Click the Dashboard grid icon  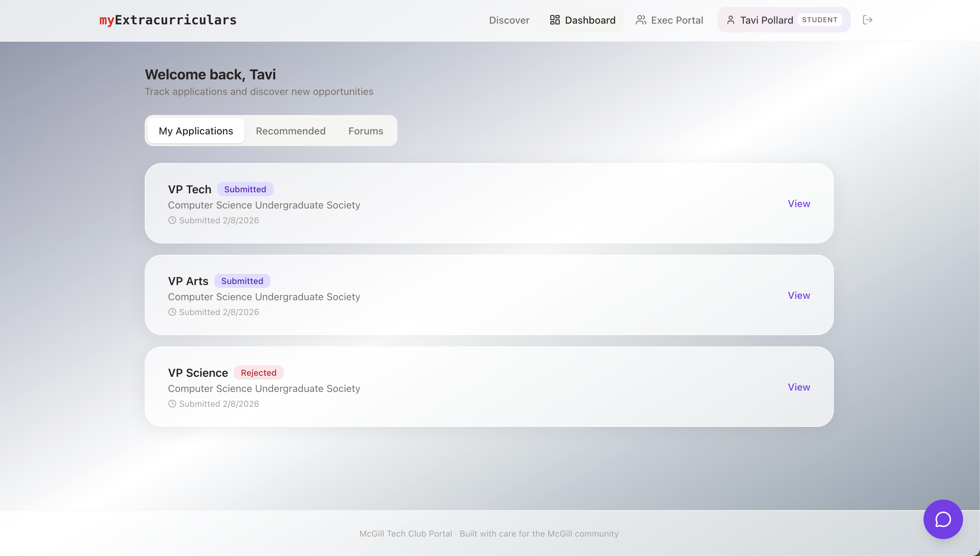coord(555,20)
